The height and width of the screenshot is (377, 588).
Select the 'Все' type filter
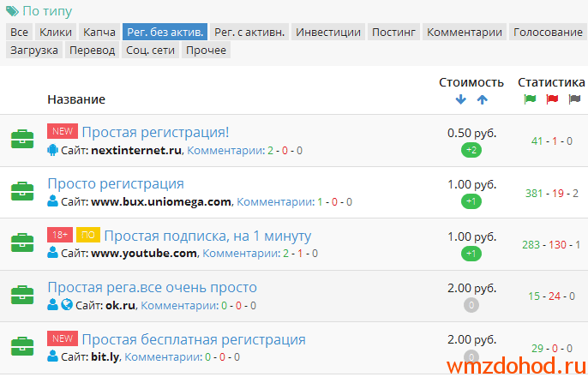point(19,32)
